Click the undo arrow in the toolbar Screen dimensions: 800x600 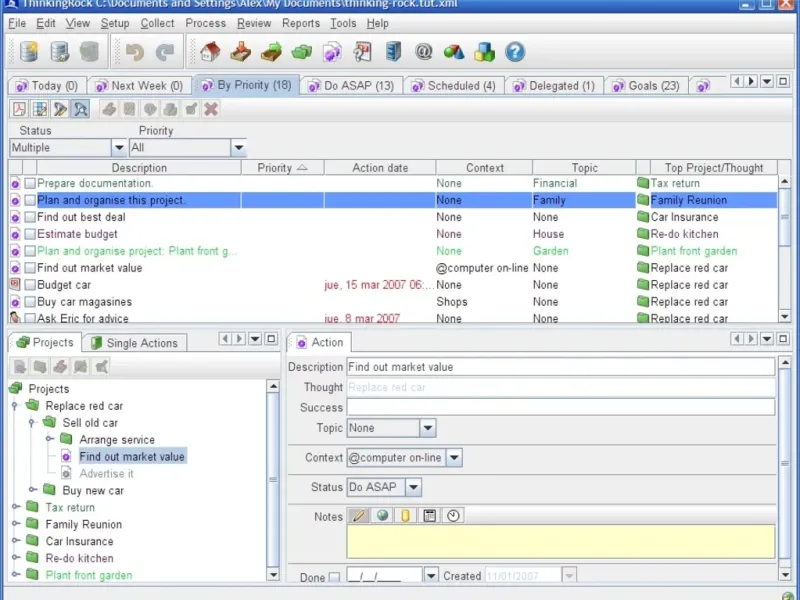click(x=134, y=52)
